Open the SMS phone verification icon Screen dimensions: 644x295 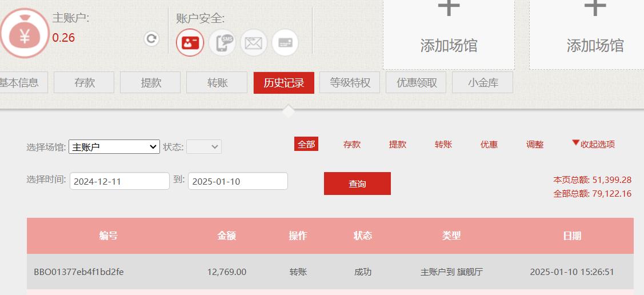coord(222,42)
